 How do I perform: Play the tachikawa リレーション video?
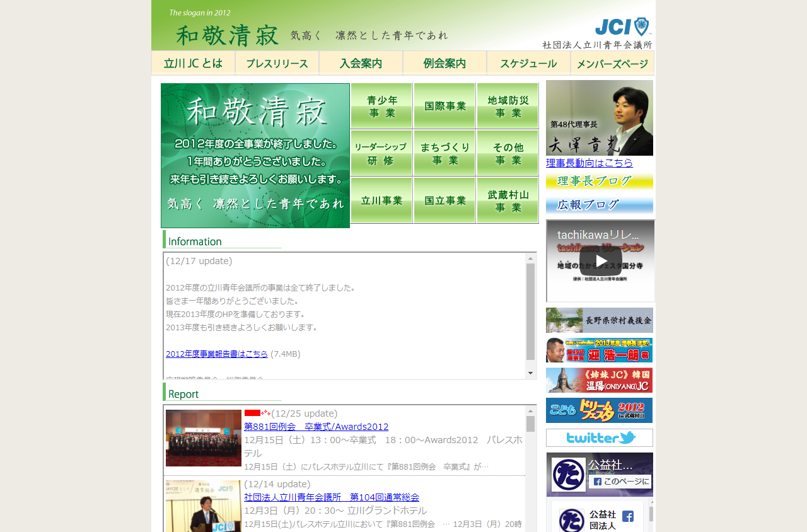[601, 261]
